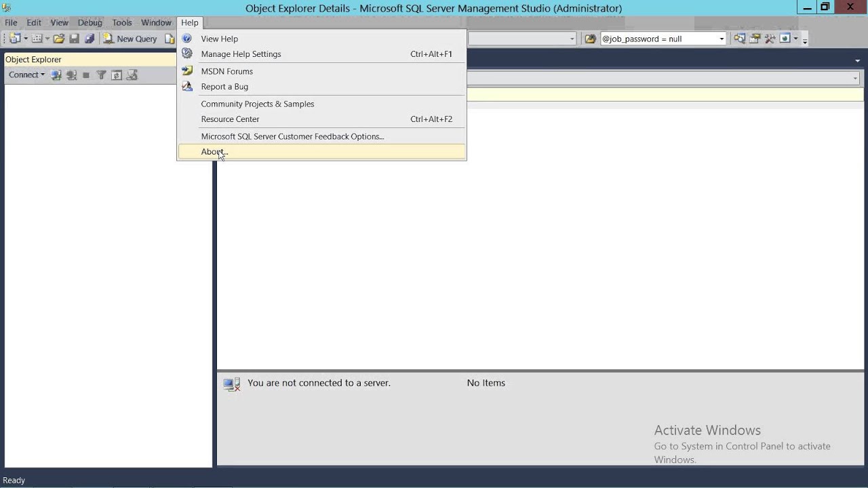Click the 'Ready' status bar text
This screenshot has height=488, width=868.
[x=14, y=480]
